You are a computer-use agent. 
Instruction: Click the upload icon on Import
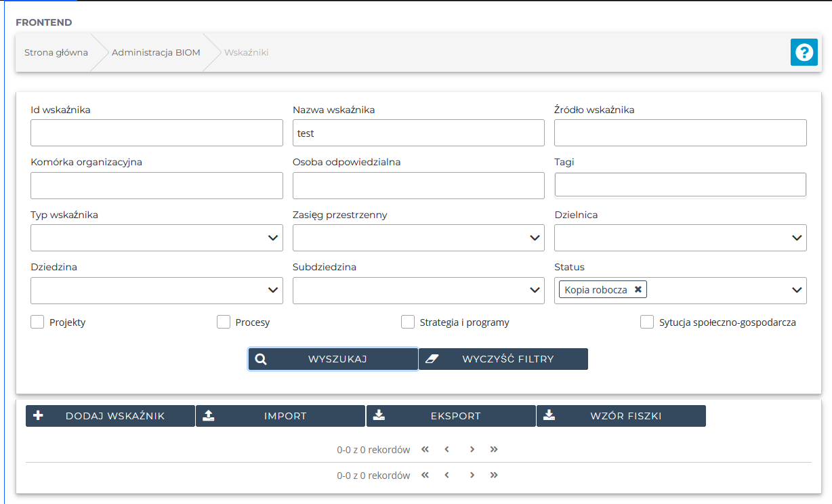209,416
